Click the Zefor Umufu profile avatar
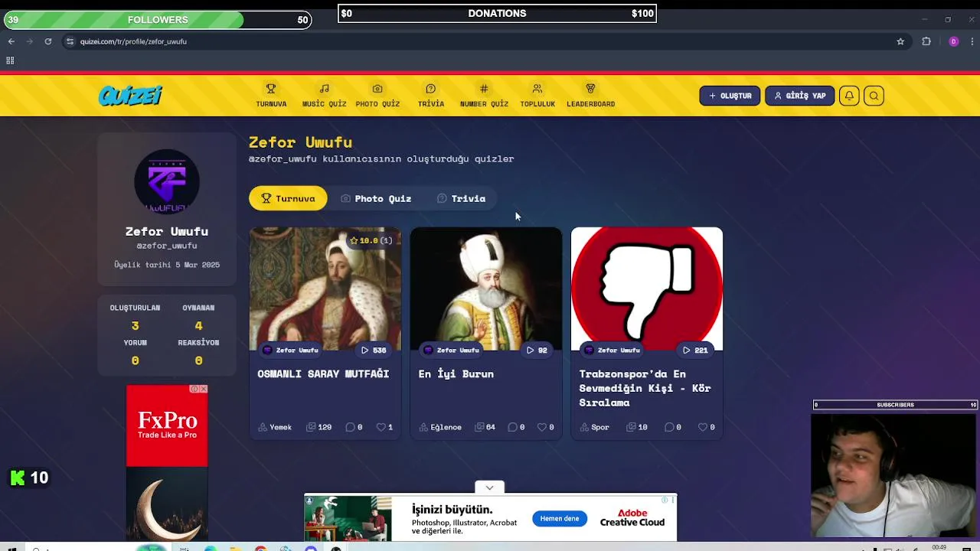Viewport: 980px width, 551px height. [167, 181]
